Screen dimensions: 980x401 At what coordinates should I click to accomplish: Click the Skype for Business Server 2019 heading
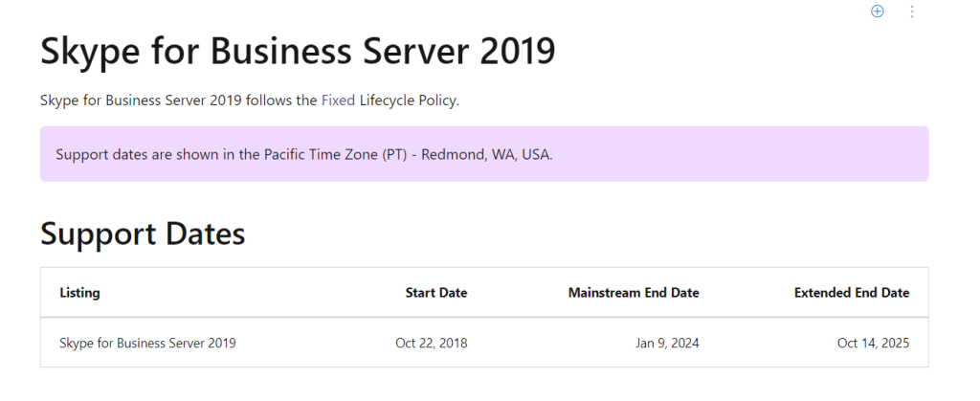tap(298, 52)
